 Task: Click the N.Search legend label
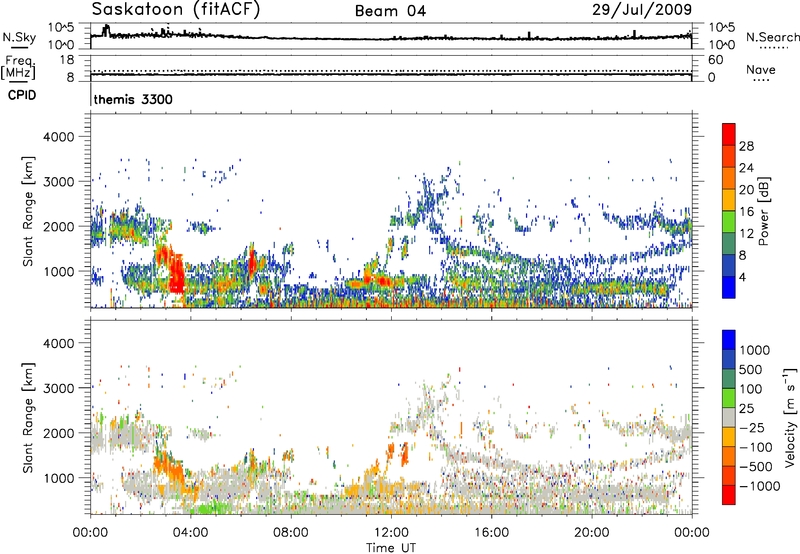click(772, 37)
